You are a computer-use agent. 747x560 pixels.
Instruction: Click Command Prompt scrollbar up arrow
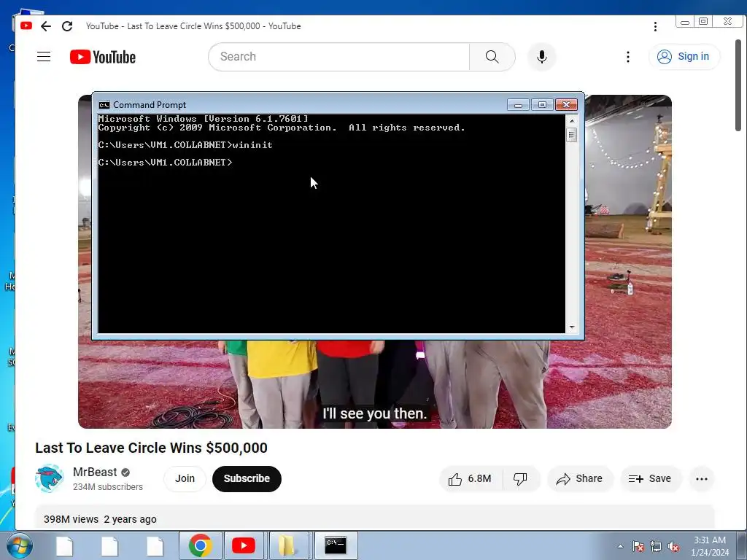click(x=572, y=121)
